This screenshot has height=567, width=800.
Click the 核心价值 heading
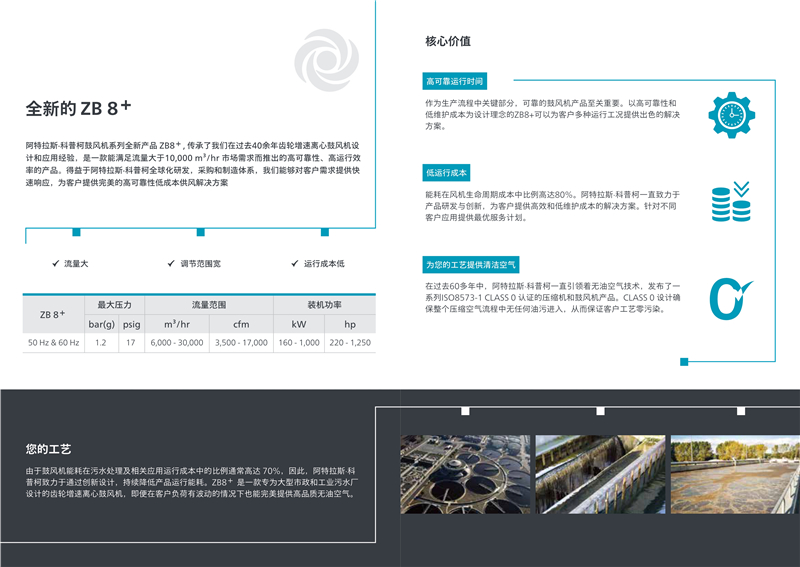click(x=448, y=42)
